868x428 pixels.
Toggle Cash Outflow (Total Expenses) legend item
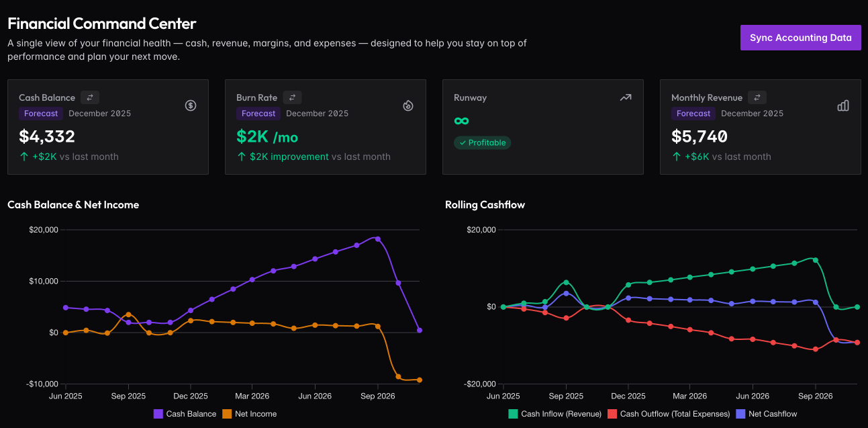tap(668, 414)
